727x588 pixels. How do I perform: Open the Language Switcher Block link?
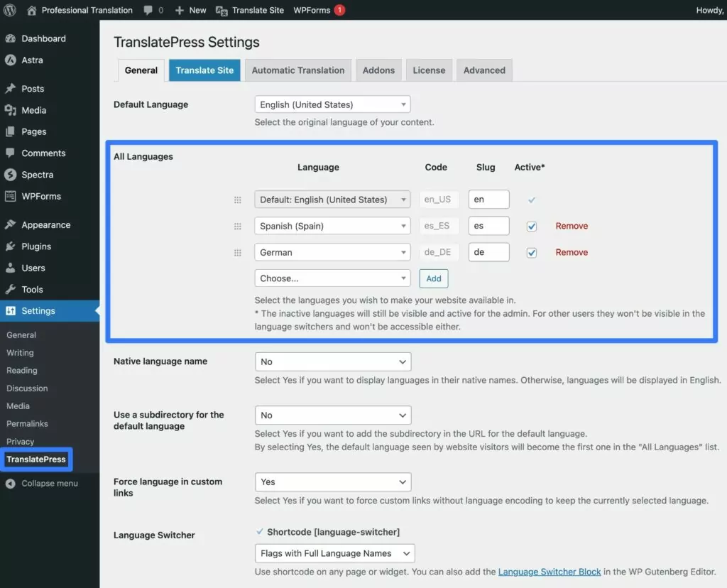(550, 572)
